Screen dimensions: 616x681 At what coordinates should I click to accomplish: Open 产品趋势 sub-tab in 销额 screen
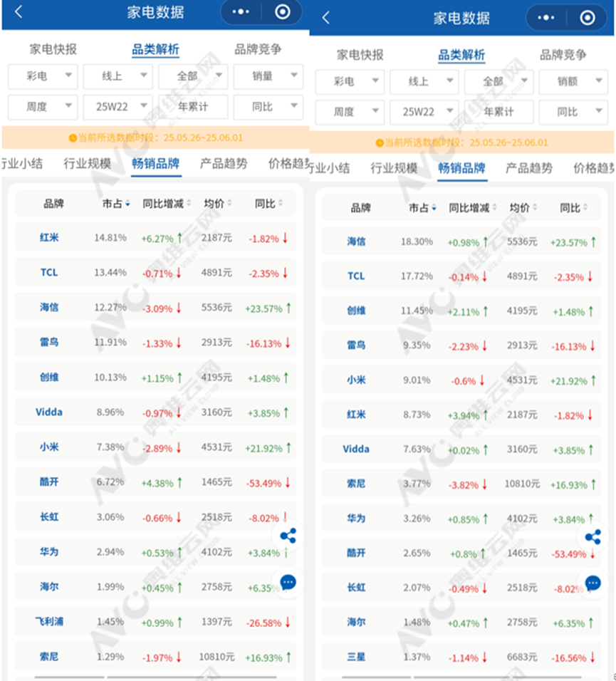(x=528, y=168)
